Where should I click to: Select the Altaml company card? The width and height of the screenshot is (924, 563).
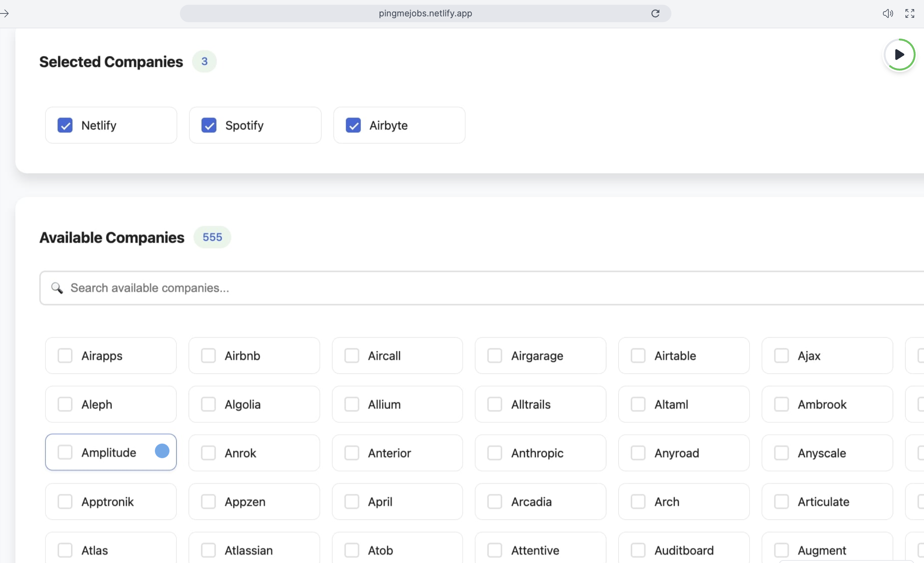coord(684,404)
